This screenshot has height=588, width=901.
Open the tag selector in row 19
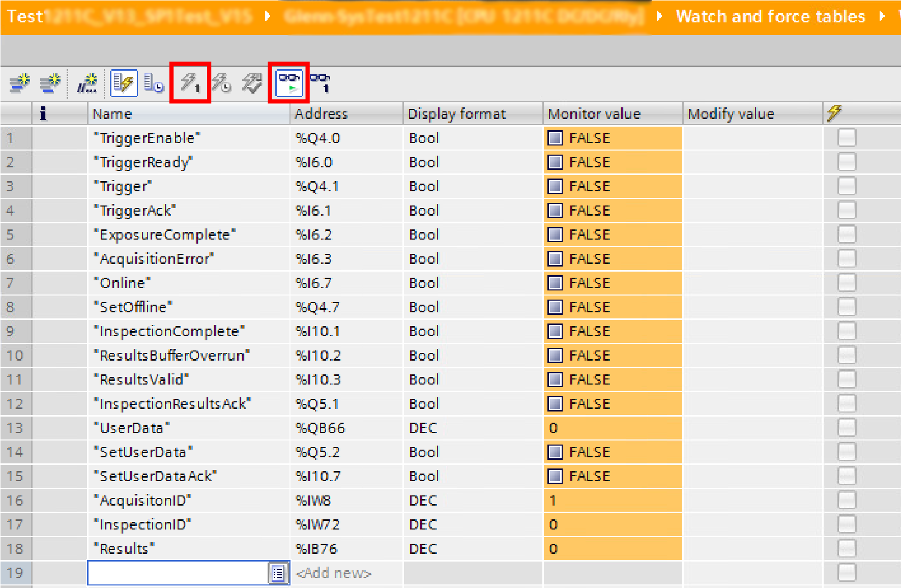point(278,573)
